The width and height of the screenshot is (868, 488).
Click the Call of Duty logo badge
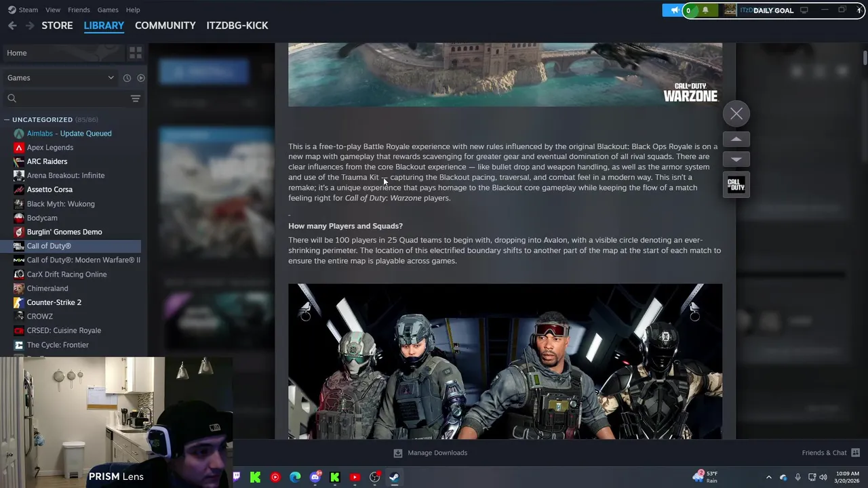tap(736, 185)
